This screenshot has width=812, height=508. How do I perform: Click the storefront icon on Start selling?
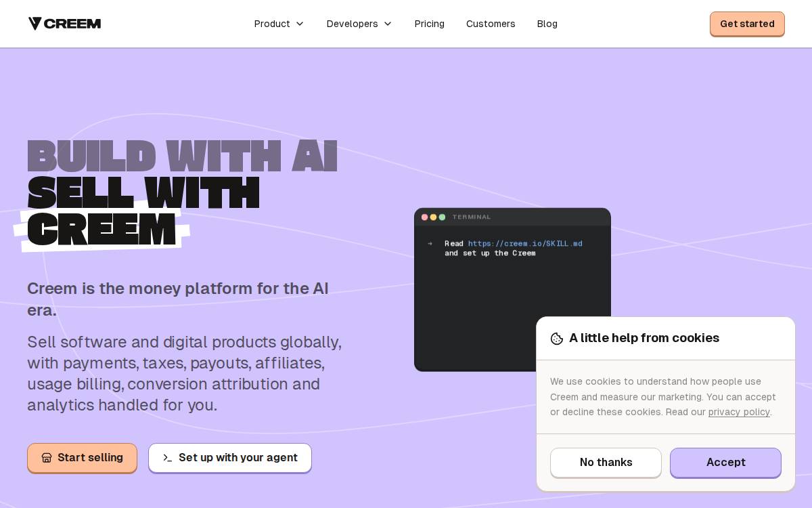pos(47,458)
